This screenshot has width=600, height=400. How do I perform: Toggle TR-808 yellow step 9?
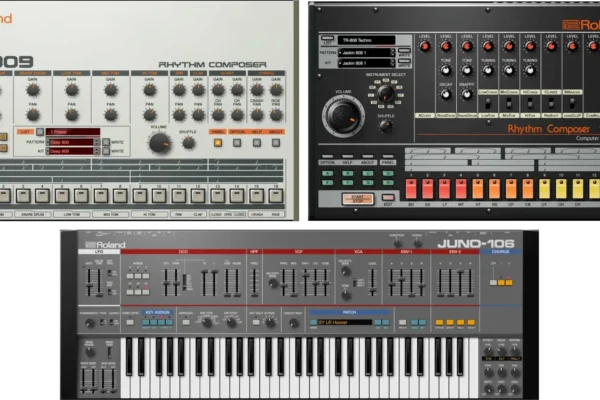544,189
